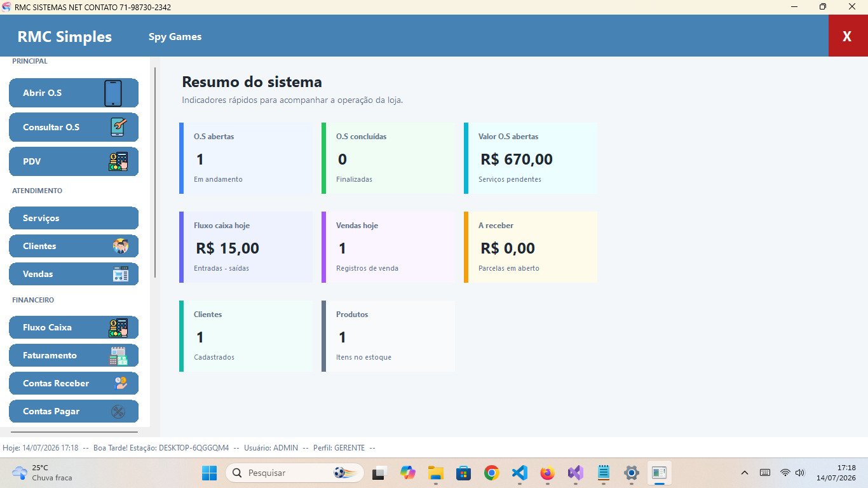Click the Perfil: GERENTE status text
Screen dimensions: 868x488
click(337, 448)
